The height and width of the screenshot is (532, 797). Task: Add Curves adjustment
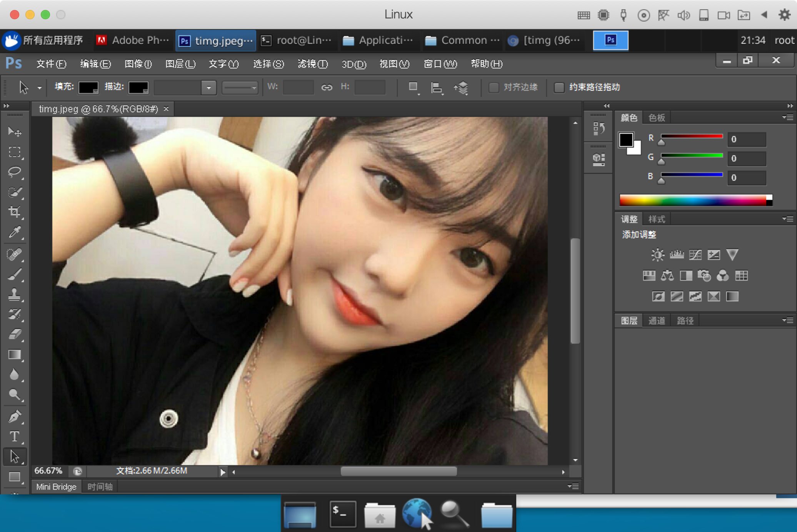pos(695,255)
